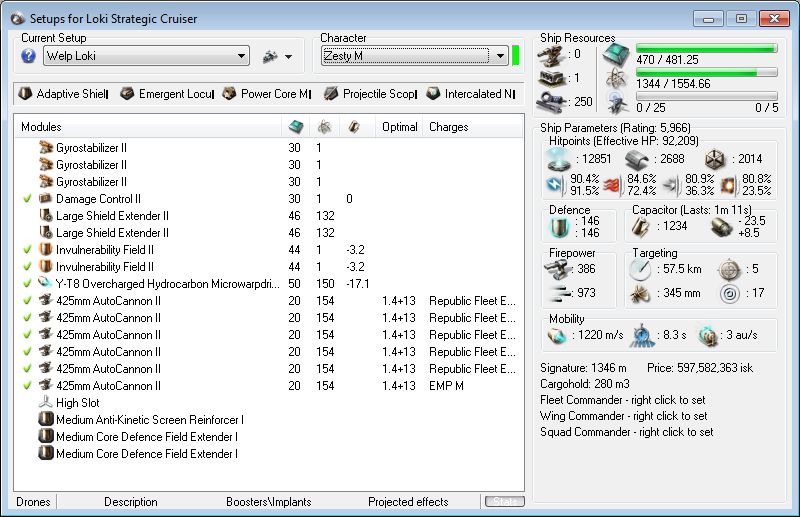Viewport: 800px width, 517px height.
Task: Click the turret hardpoints icon in Ship Resources
Action: point(551,55)
